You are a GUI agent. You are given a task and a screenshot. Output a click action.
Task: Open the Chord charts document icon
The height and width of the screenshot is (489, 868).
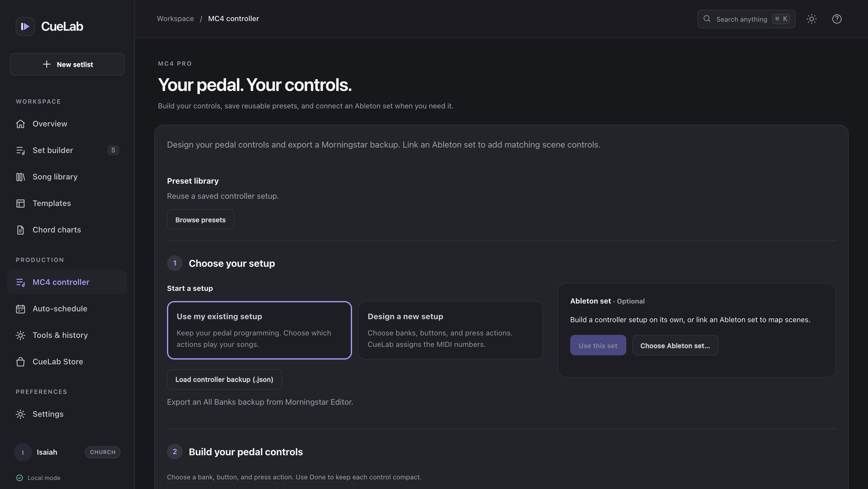point(20,230)
